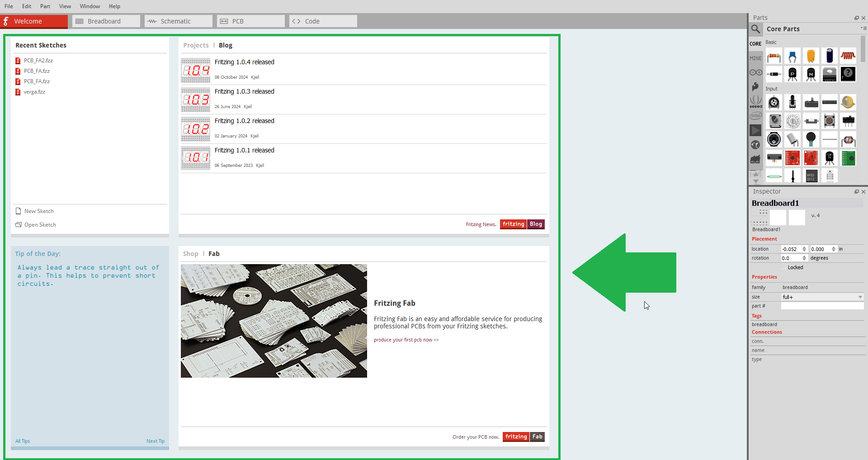Open the SparkFun flame parts bin

coord(755,86)
